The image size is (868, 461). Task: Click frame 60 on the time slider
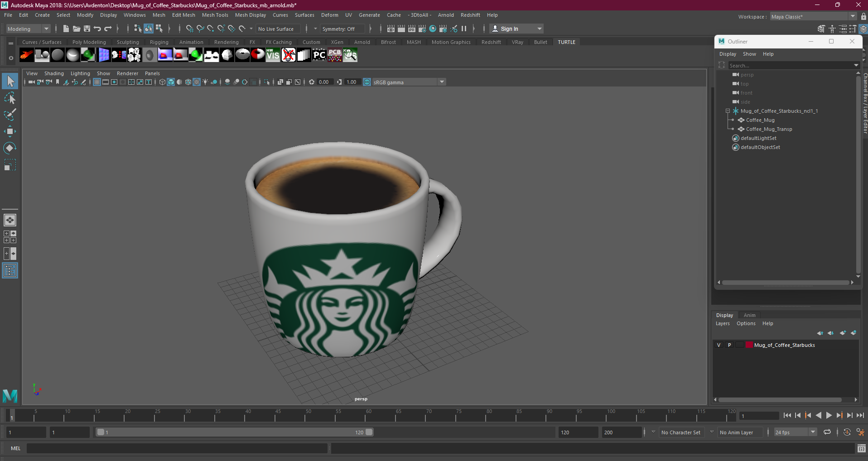pyautogui.click(x=368, y=415)
